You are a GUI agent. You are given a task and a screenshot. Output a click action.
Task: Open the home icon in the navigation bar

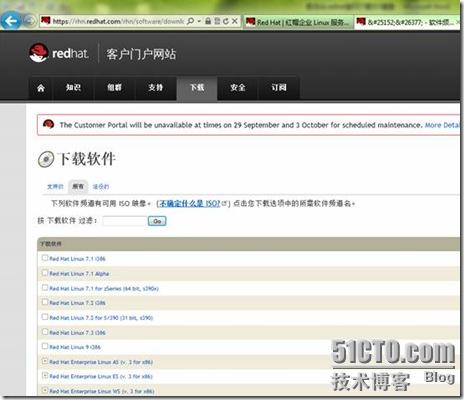[x=41, y=88]
